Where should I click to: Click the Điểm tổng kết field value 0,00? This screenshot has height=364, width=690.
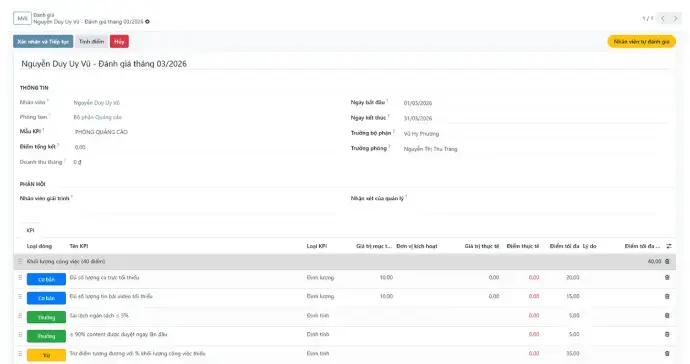coord(80,147)
